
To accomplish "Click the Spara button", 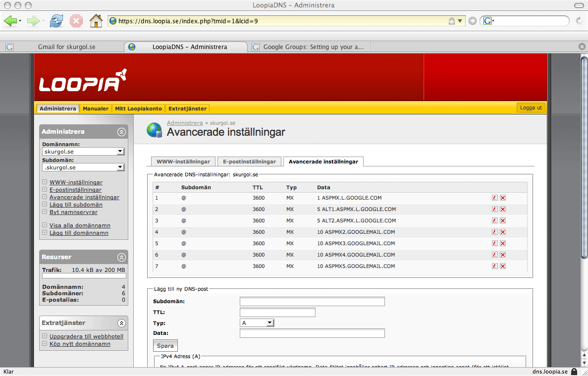I will point(165,346).
